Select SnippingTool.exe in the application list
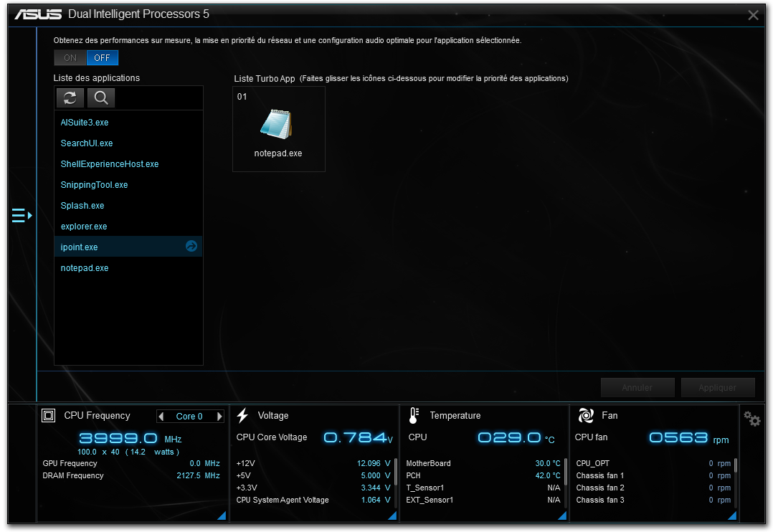The width and height of the screenshot is (773, 532). (94, 185)
